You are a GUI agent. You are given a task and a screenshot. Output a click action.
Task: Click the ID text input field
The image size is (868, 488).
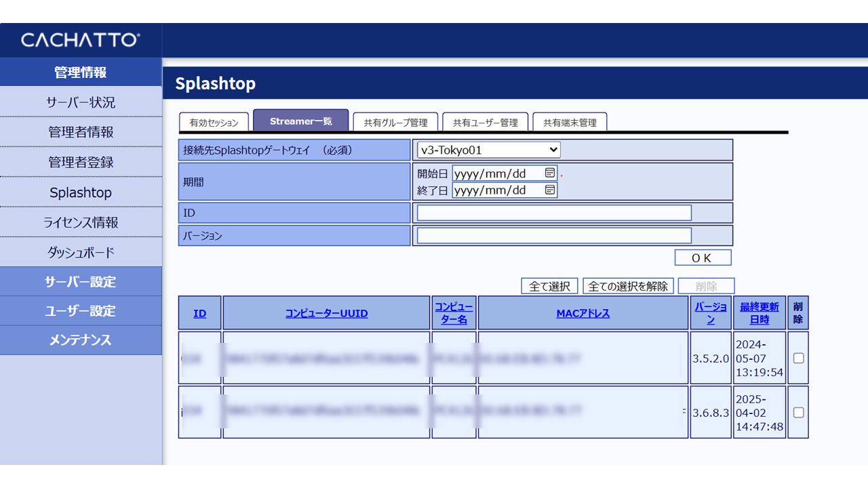553,213
